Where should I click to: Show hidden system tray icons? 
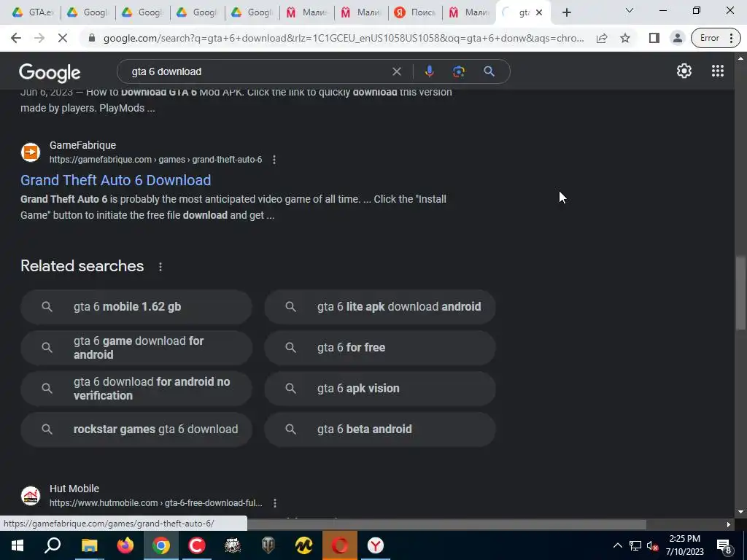coord(617,545)
